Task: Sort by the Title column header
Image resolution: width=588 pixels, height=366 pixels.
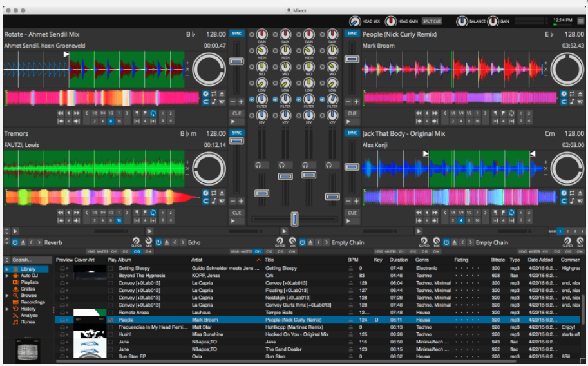Action: coord(269,260)
